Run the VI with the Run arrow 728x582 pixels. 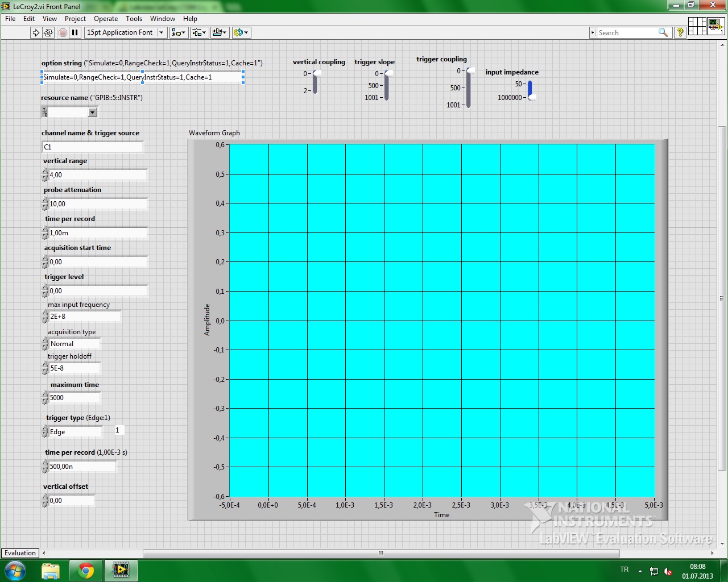tap(36, 33)
